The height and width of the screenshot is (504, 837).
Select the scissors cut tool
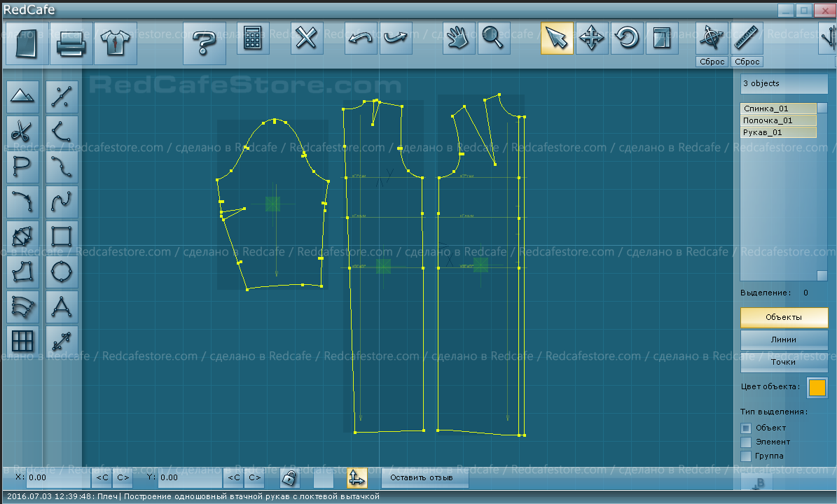coord(22,131)
